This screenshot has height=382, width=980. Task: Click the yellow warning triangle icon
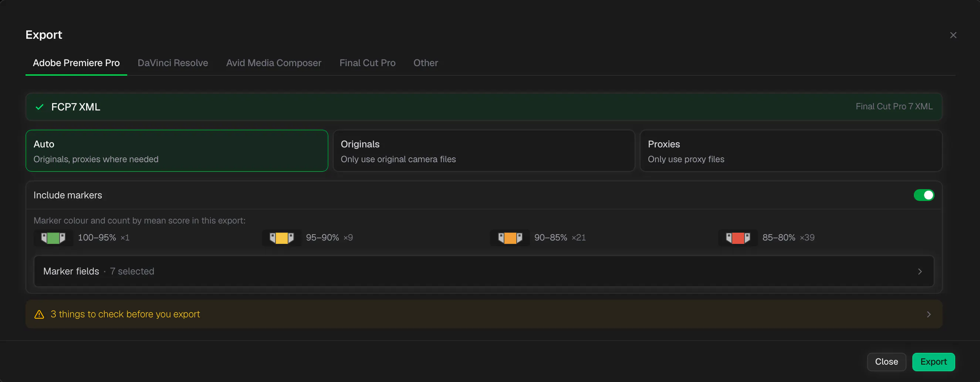click(x=39, y=314)
